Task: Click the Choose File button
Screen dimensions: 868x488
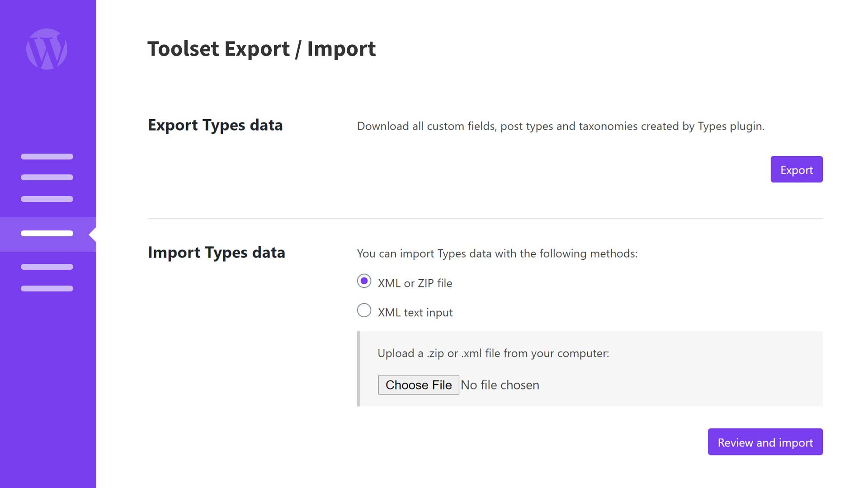Action: [418, 385]
